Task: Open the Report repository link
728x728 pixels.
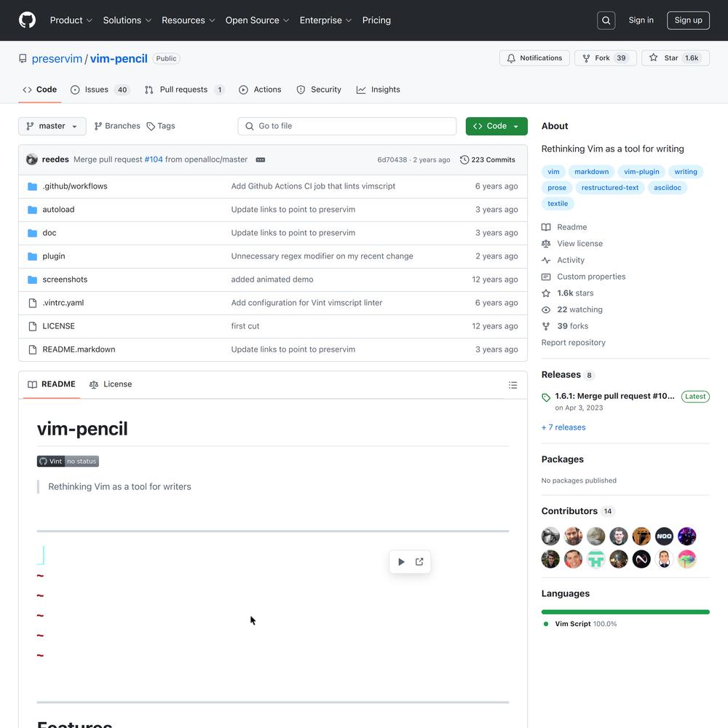Action: pyautogui.click(x=574, y=343)
